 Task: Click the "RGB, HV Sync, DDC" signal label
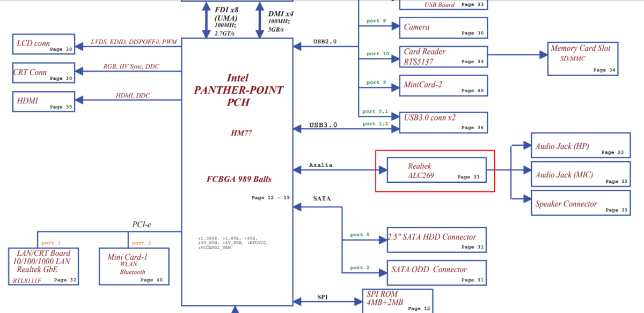[131, 67]
